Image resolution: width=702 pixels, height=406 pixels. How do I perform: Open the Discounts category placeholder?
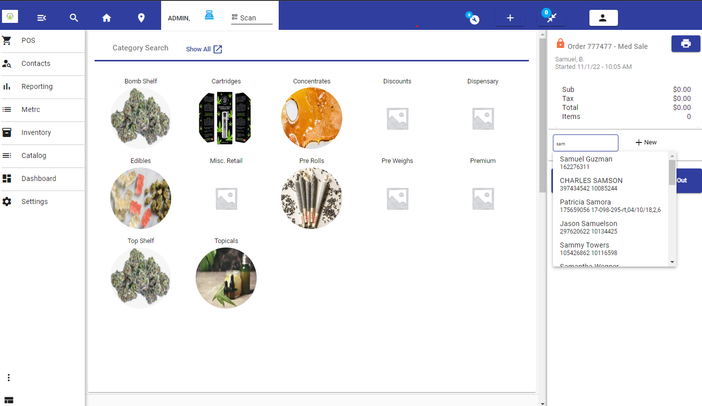pos(397,119)
